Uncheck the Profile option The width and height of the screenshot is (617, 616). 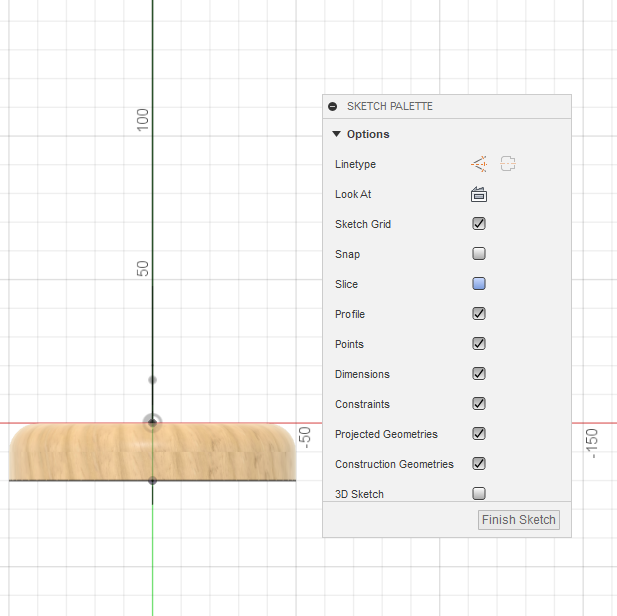pos(479,314)
